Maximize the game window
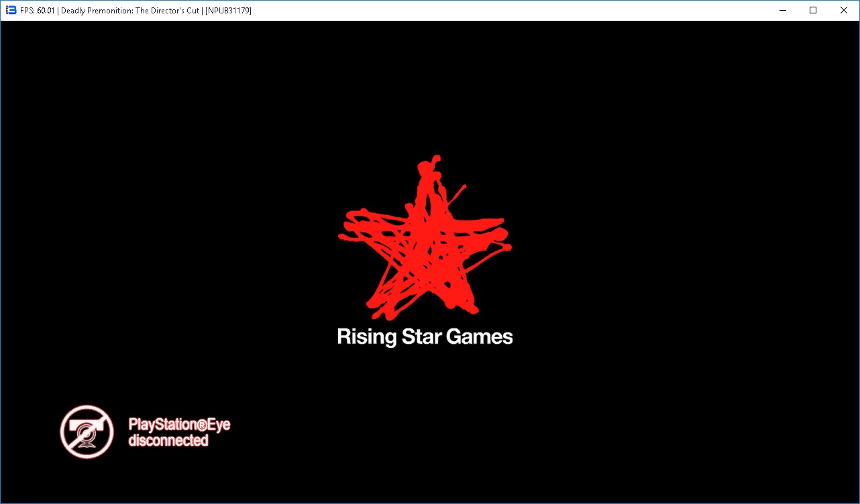This screenshot has width=860, height=504. 813,10
